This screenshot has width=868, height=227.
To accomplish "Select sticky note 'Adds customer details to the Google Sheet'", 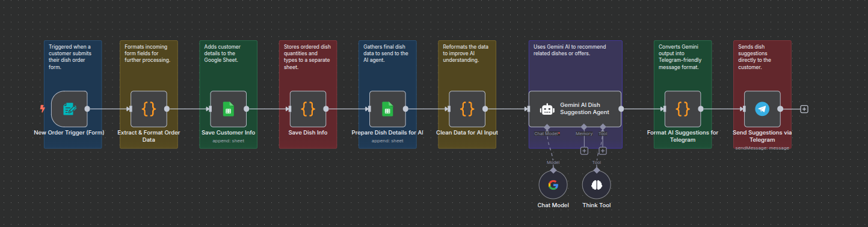I will pos(228,94).
